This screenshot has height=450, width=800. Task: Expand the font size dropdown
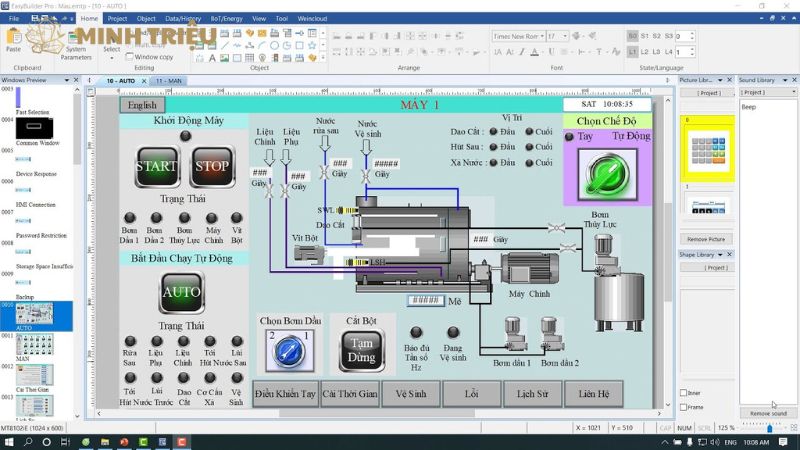click(x=565, y=36)
